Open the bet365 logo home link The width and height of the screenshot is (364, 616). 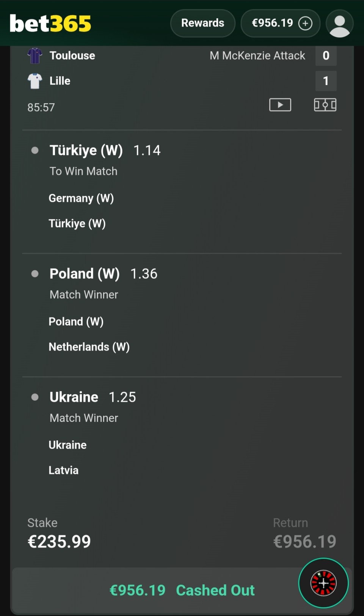pyautogui.click(x=50, y=24)
